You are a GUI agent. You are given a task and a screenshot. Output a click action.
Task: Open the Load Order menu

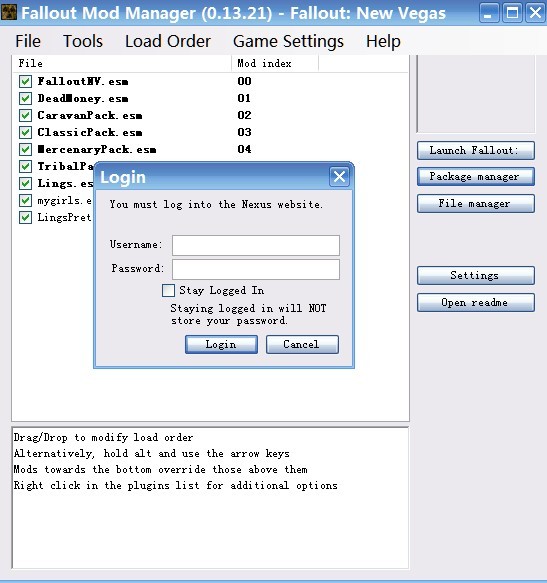click(168, 41)
